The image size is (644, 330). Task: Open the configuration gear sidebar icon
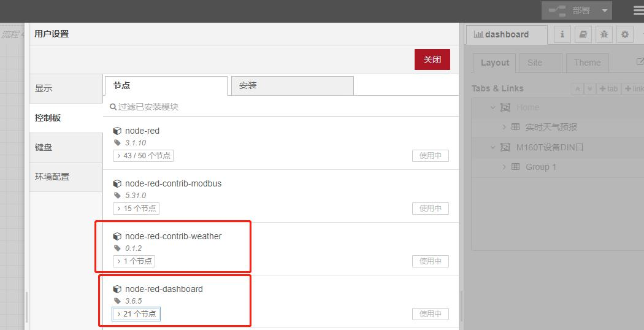click(625, 34)
